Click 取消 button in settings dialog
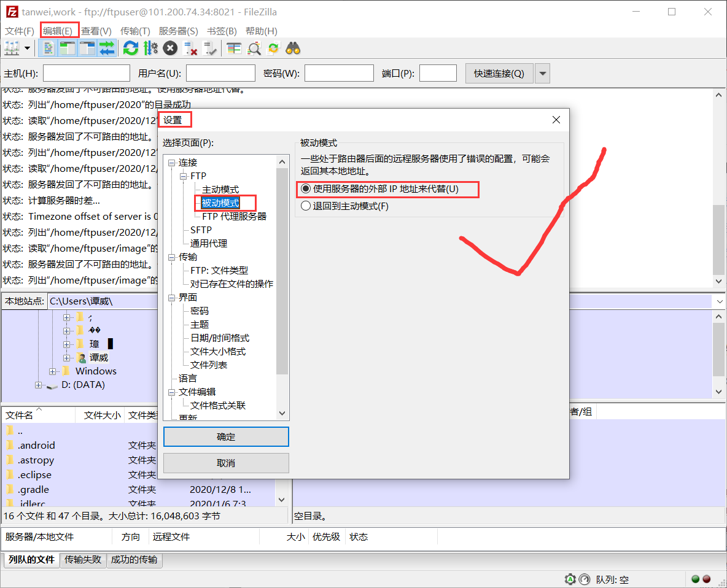This screenshot has width=727, height=588. tap(226, 463)
